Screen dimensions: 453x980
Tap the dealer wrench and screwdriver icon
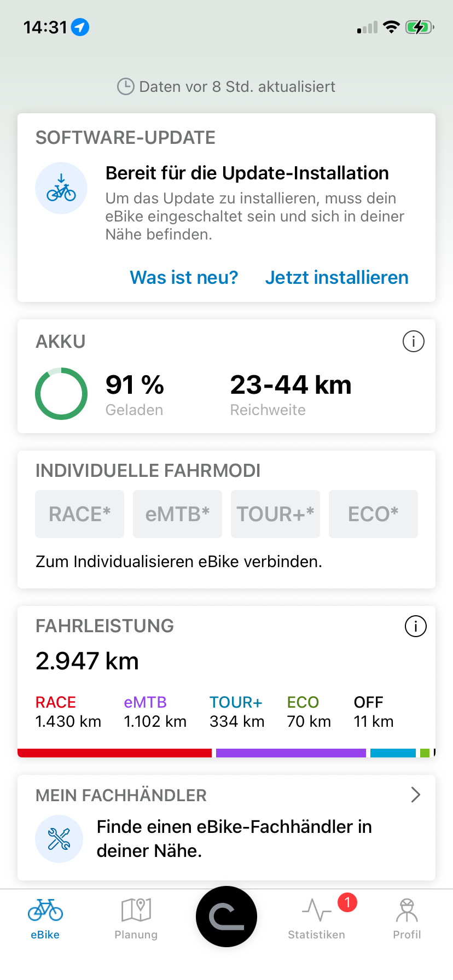[59, 839]
